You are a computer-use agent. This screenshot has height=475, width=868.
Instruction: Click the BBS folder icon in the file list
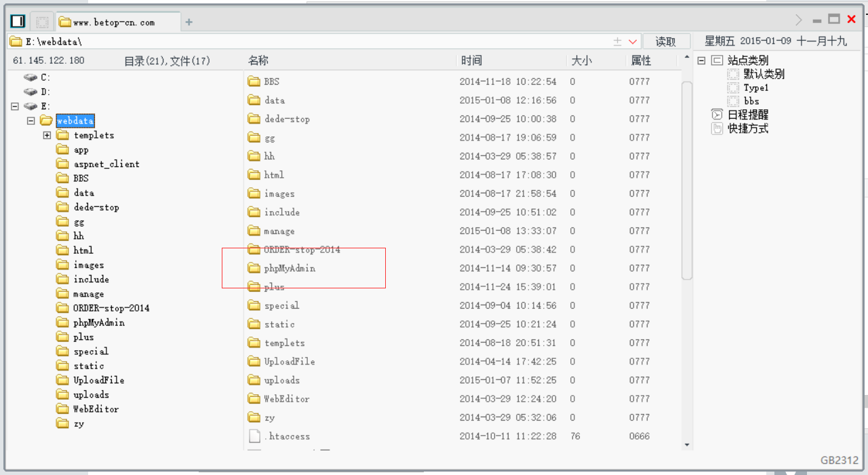[254, 81]
